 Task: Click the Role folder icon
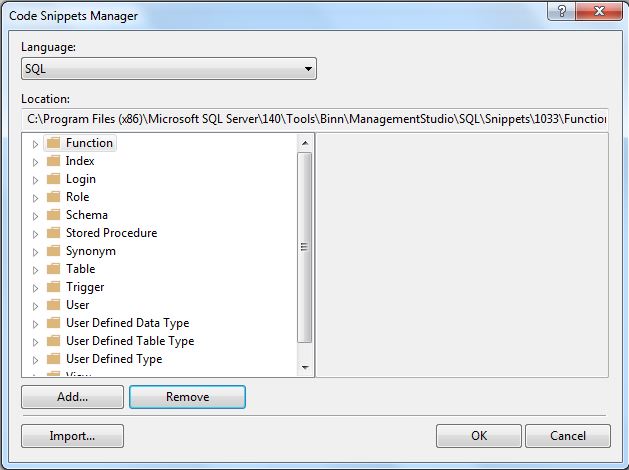(x=54, y=197)
